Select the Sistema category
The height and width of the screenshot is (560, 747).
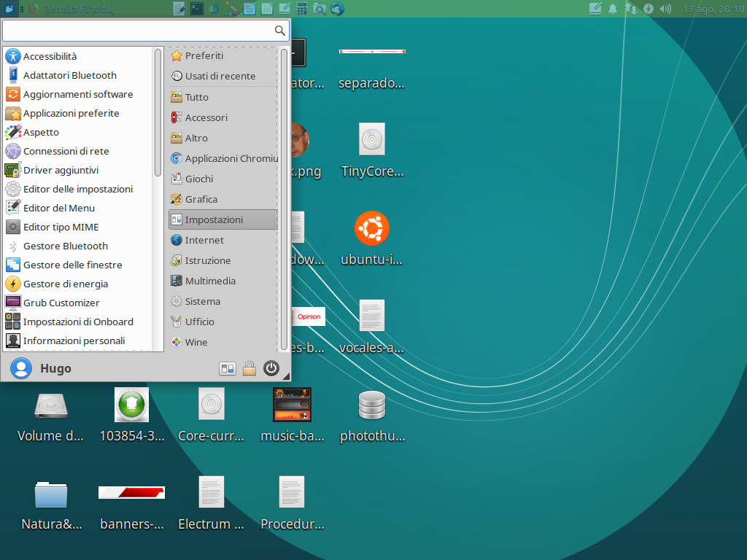(223, 302)
